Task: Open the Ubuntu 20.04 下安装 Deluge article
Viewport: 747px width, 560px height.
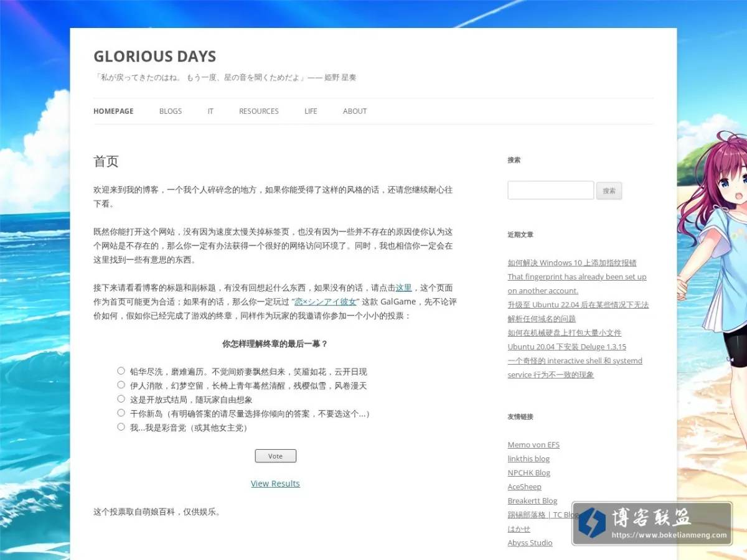Action: (x=567, y=347)
